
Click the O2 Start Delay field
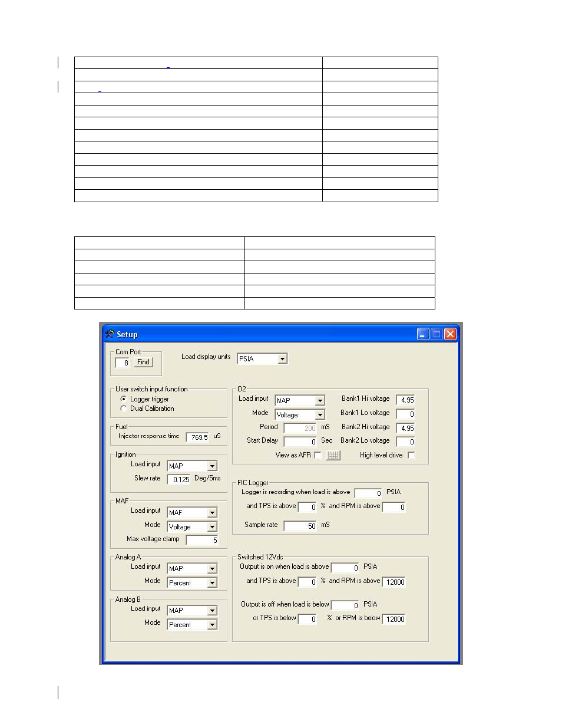(300, 442)
